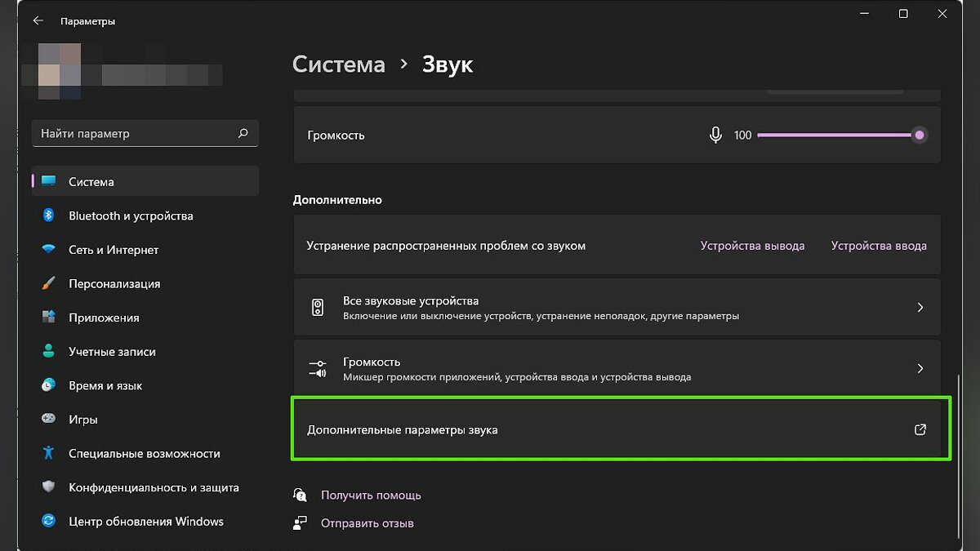
Task: Click Получить помощь link
Action: 371,495
